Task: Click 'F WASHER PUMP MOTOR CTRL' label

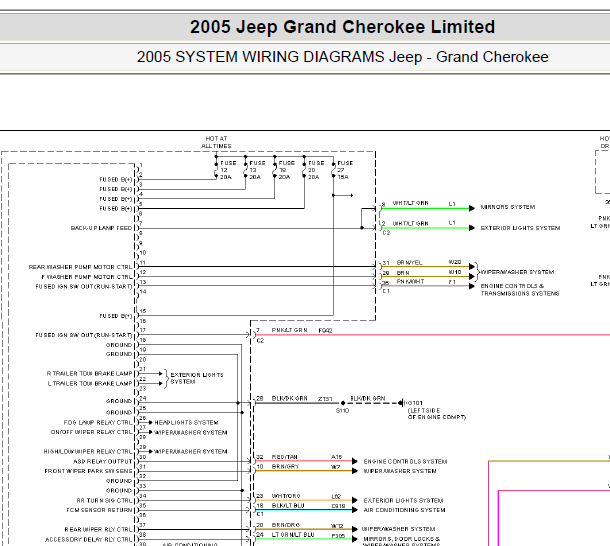Action: tap(87, 277)
